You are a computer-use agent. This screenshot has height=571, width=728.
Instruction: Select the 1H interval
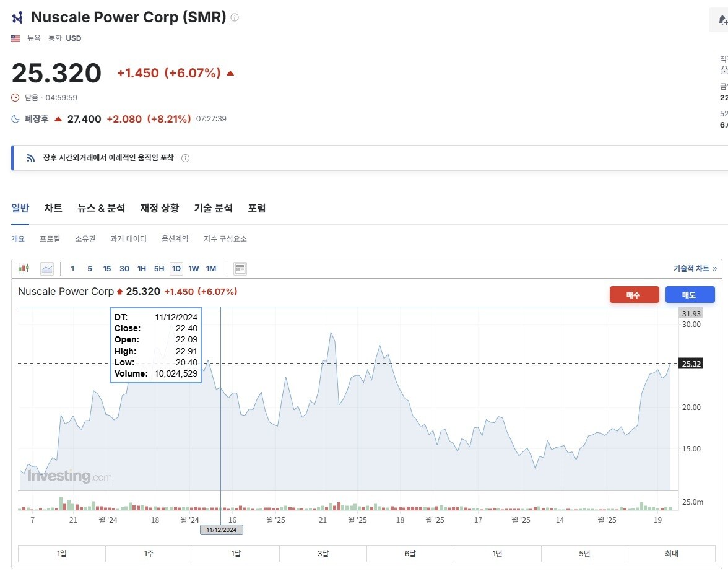142,269
